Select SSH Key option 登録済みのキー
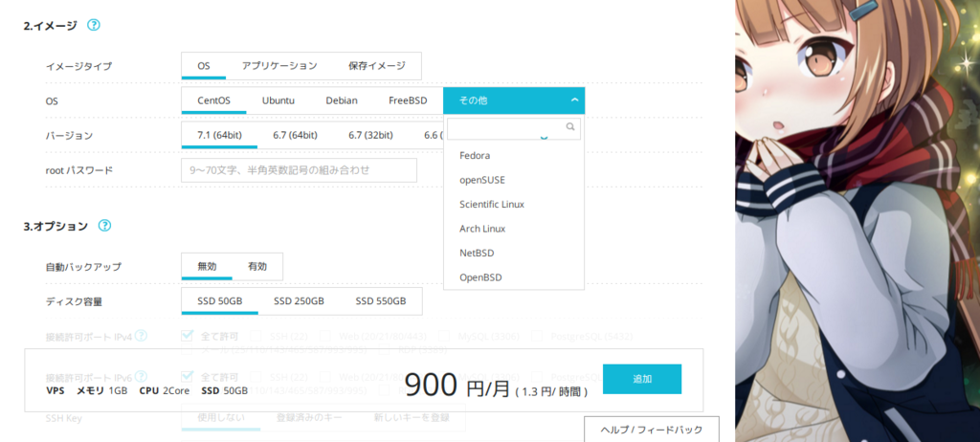Viewport: 980px width, 442px height. pyautogui.click(x=309, y=418)
